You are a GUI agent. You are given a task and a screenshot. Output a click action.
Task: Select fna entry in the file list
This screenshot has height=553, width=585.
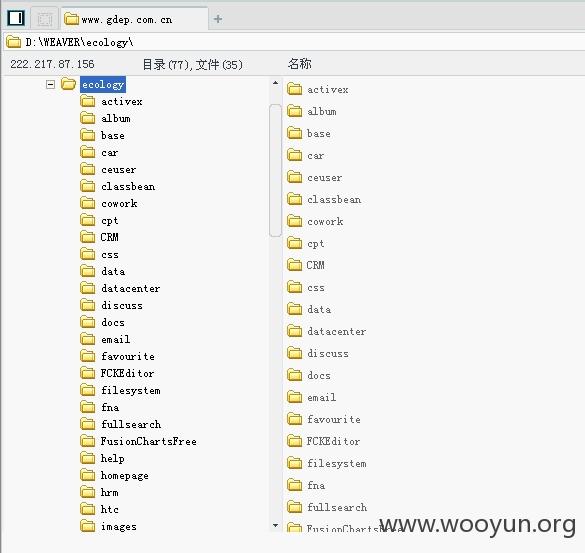(x=316, y=485)
